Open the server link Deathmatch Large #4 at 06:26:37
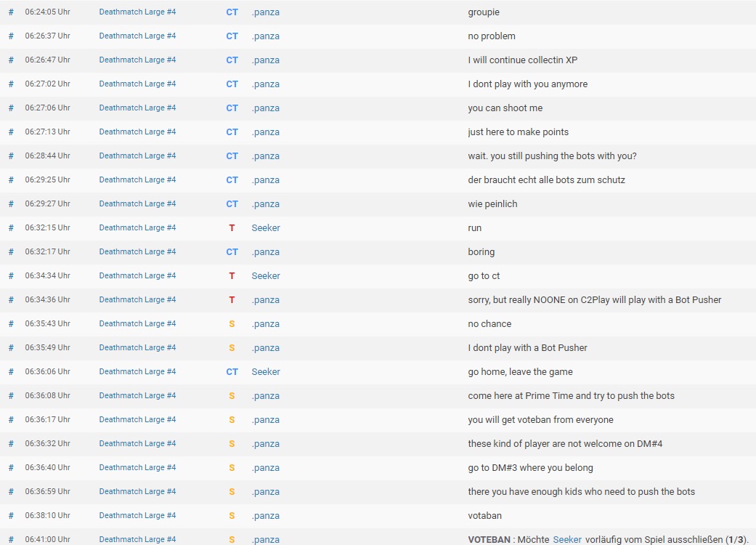756x545 pixels. (137, 36)
